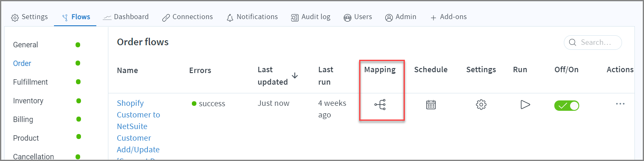Click the Name column header

point(127,71)
